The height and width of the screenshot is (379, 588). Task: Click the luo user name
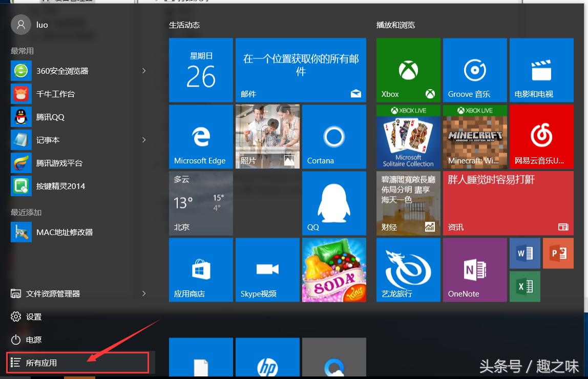tap(42, 25)
